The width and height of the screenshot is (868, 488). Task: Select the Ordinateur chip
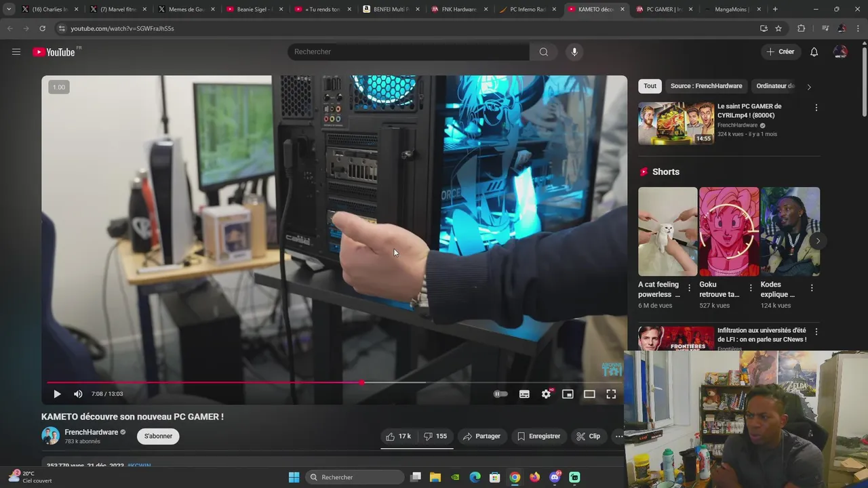click(x=775, y=86)
